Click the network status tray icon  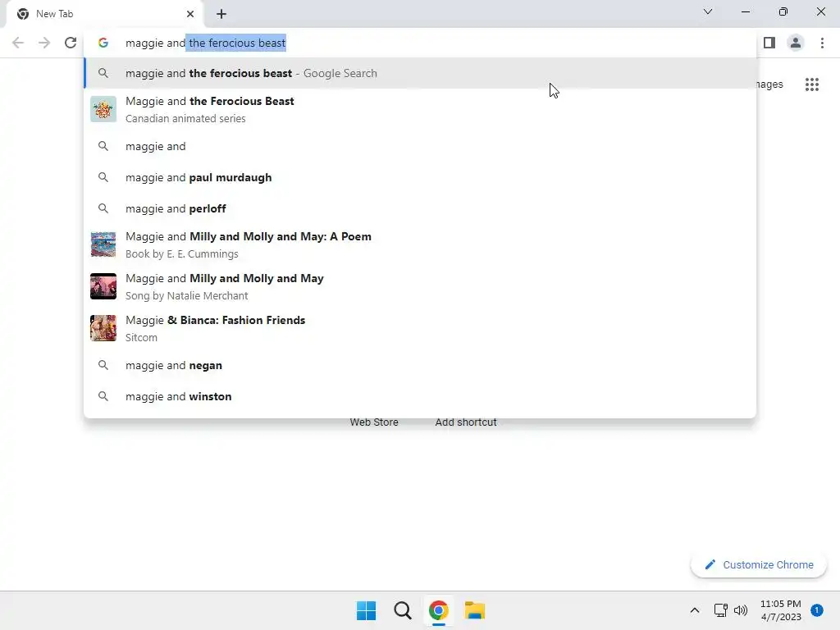720,610
